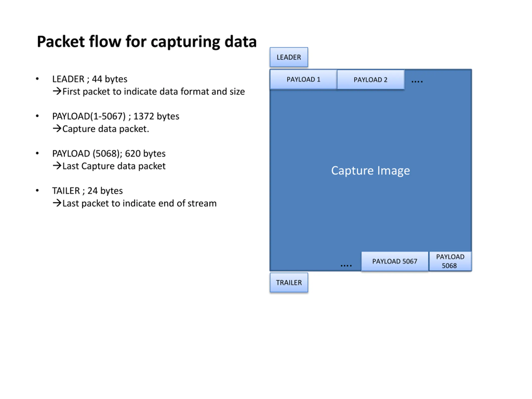Click the ellipsis before PAYLOAD 5067

tap(346, 266)
